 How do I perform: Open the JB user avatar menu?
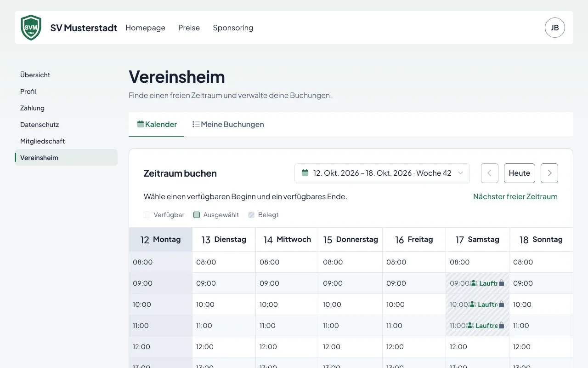(x=555, y=28)
